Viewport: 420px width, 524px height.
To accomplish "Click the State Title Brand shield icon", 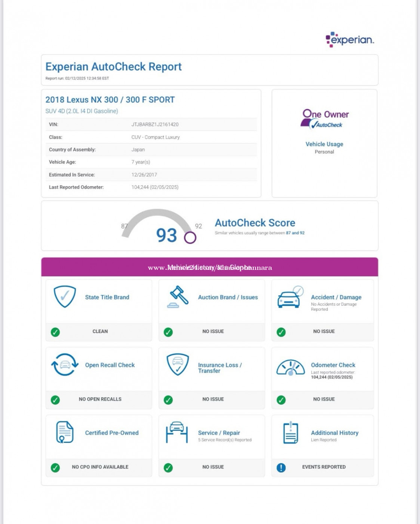I will coord(65,297).
